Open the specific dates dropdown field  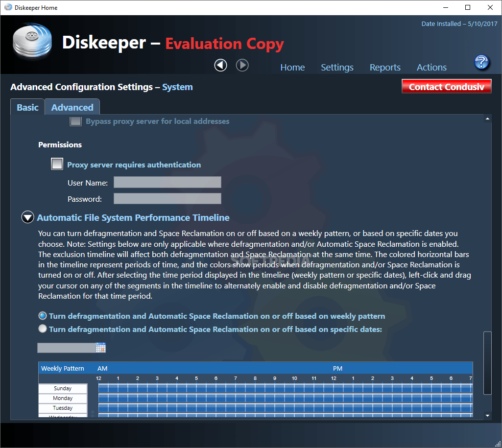pyautogui.click(x=67, y=348)
